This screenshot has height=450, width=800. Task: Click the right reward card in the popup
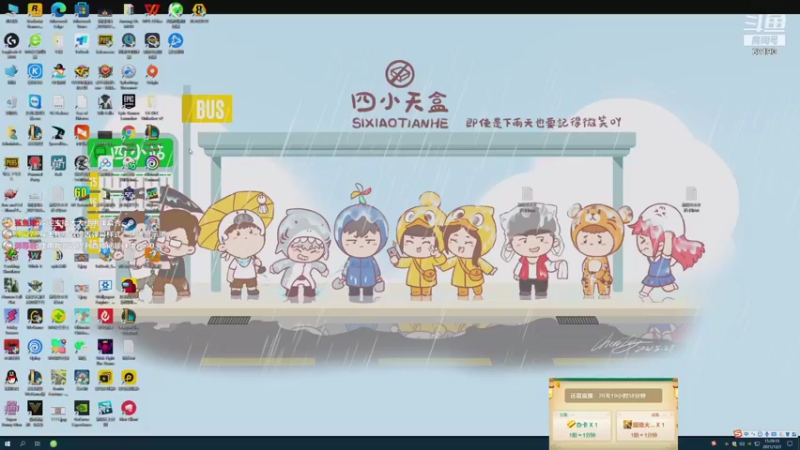644,426
